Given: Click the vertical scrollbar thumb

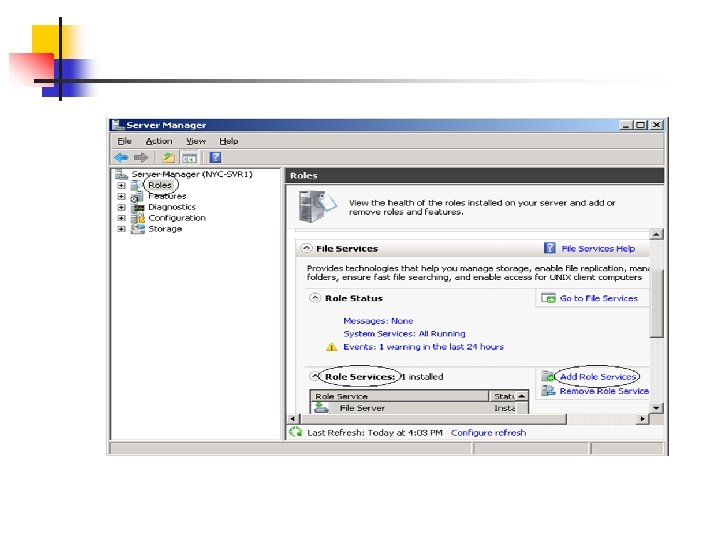Looking at the screenshot, I should click(x=657, y=303).
